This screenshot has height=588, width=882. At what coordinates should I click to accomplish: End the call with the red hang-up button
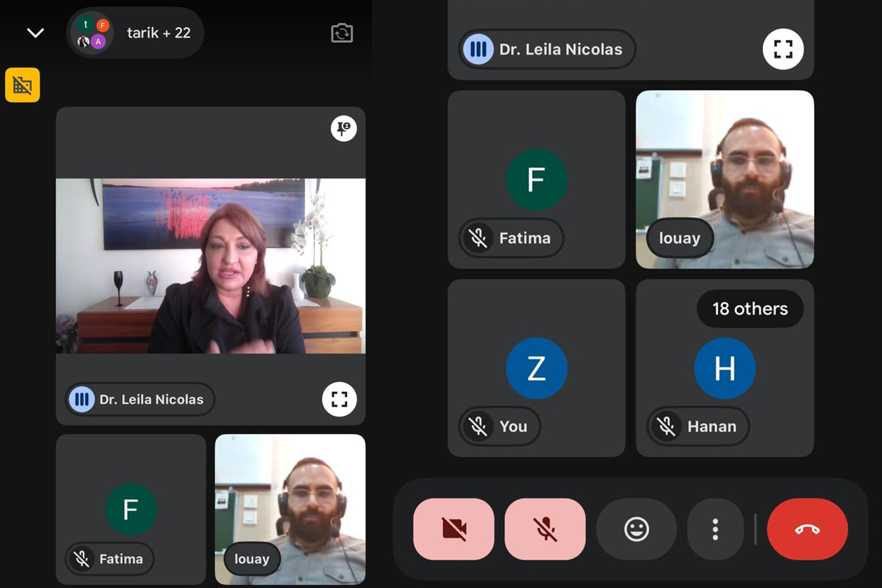(807, 529)
